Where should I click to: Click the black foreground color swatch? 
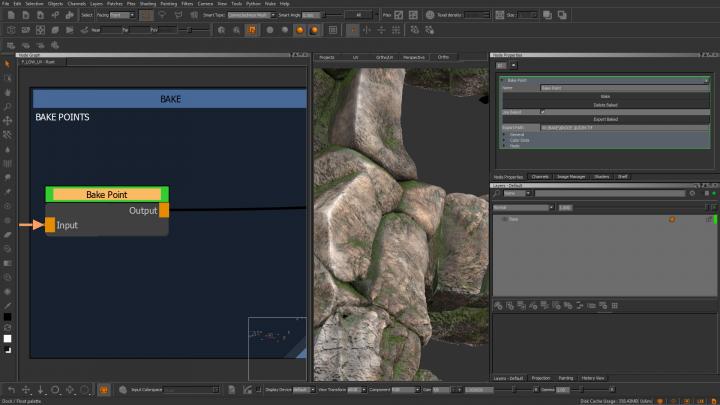tap(8, 316)
